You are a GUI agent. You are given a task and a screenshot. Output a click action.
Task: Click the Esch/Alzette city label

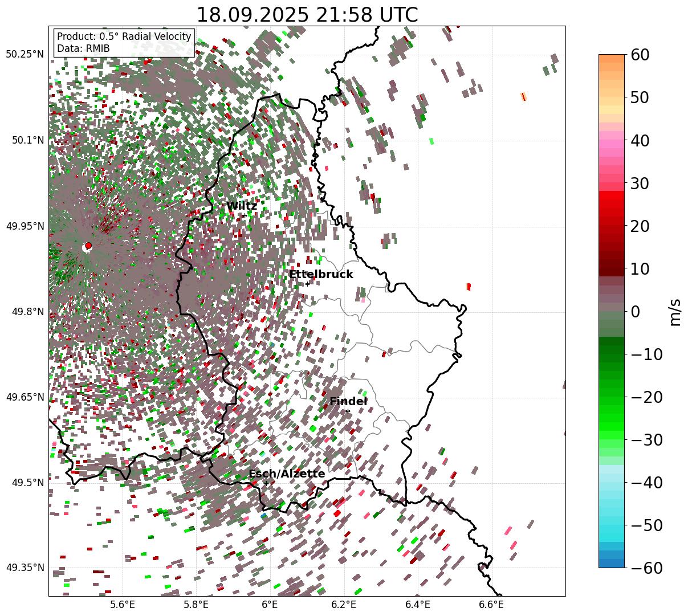287,474
